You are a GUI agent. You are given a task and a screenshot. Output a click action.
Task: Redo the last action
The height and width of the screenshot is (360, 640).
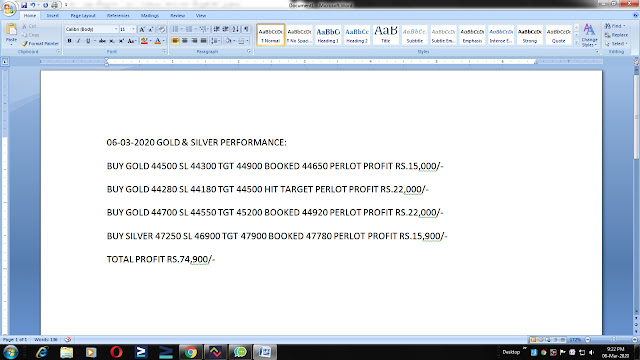pos(45,5)
